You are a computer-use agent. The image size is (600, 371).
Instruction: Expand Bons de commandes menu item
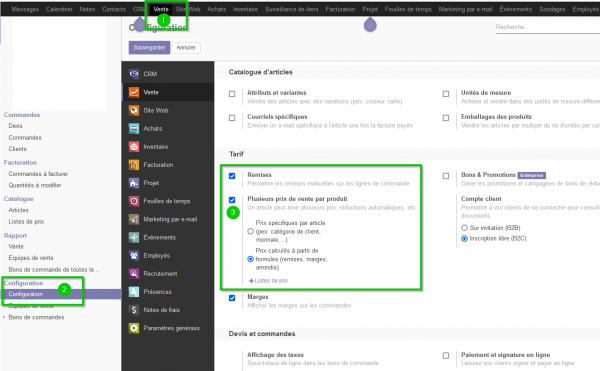click(x=36, y=317)
